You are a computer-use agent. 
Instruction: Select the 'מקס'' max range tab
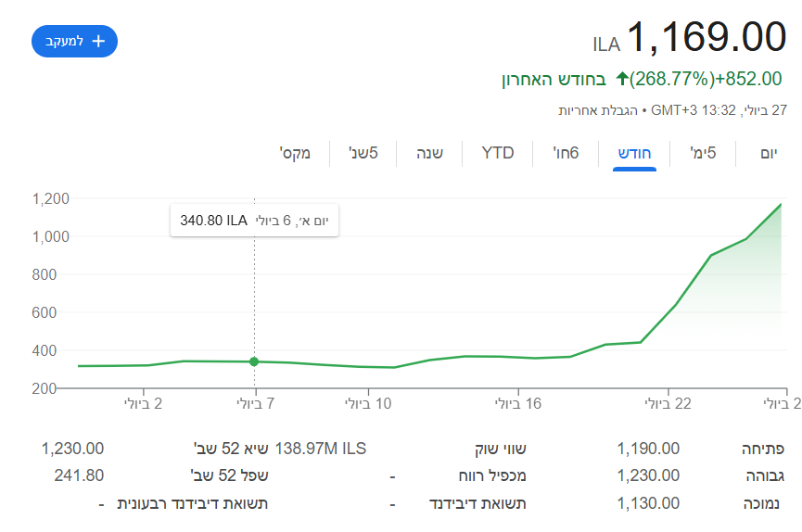coord(295,153)
